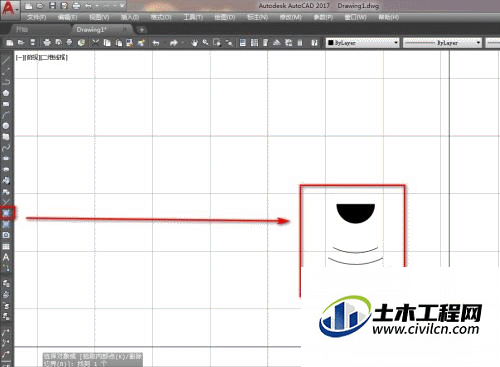Activate the Pan hand tool
This screenshot has height=367, width=500.
194,43
